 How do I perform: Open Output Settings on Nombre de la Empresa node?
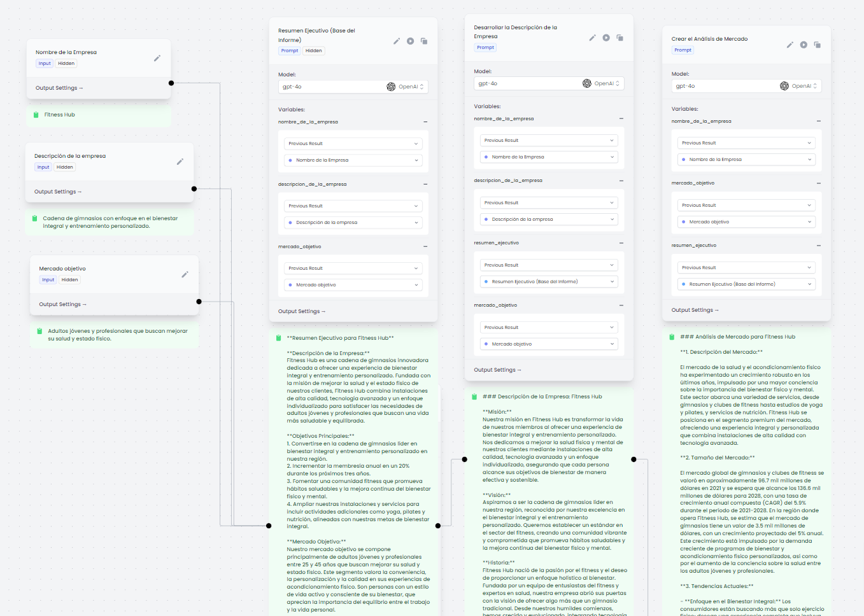[x=59, y=88]
